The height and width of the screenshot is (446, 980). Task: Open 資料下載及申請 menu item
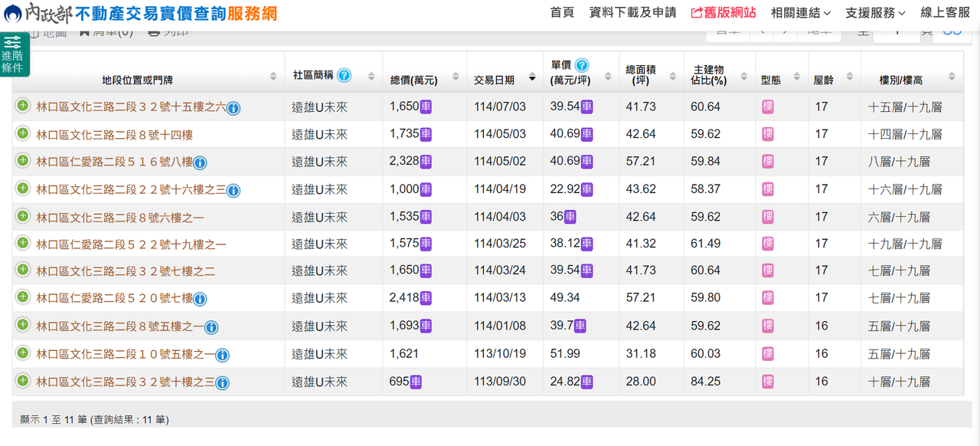tap(633, 13)
